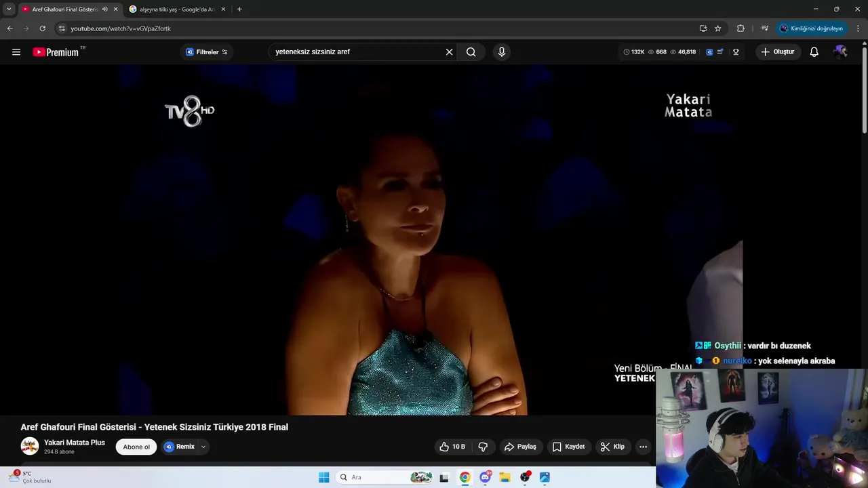
Task: Open the Windows Start menu
Action: click(324, 477)
